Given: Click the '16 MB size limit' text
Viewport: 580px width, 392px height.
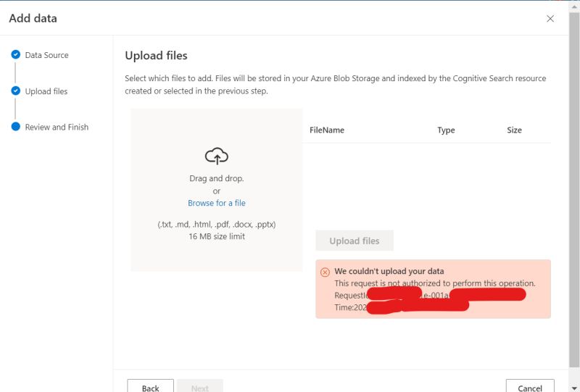Looking at the screenshot, I should pos(216,236).
